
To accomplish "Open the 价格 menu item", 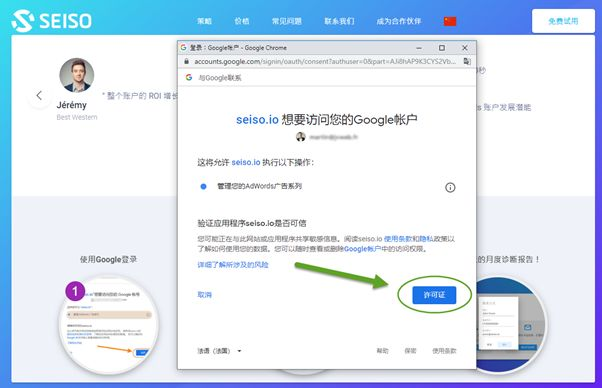I will (x=242, y=21).
